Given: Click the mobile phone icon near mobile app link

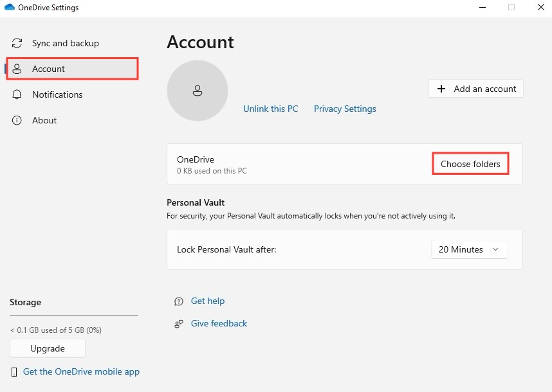Looking at the screenshot, I should (x=14, y=371).
